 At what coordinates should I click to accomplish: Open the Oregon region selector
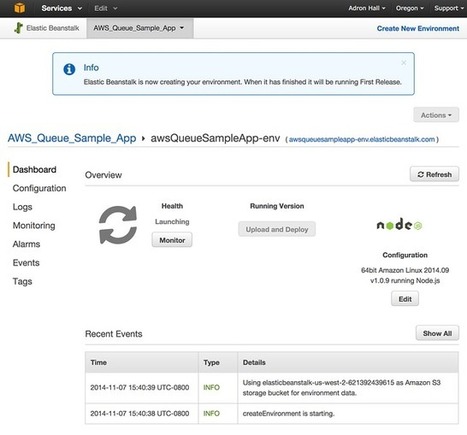pyautogui.click(x=410, y=8)
